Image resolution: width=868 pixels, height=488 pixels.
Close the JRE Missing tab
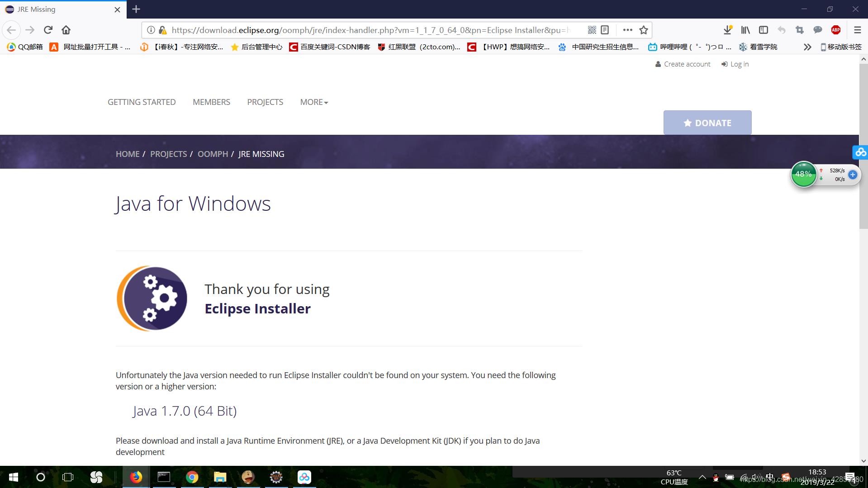coord(117,9)
